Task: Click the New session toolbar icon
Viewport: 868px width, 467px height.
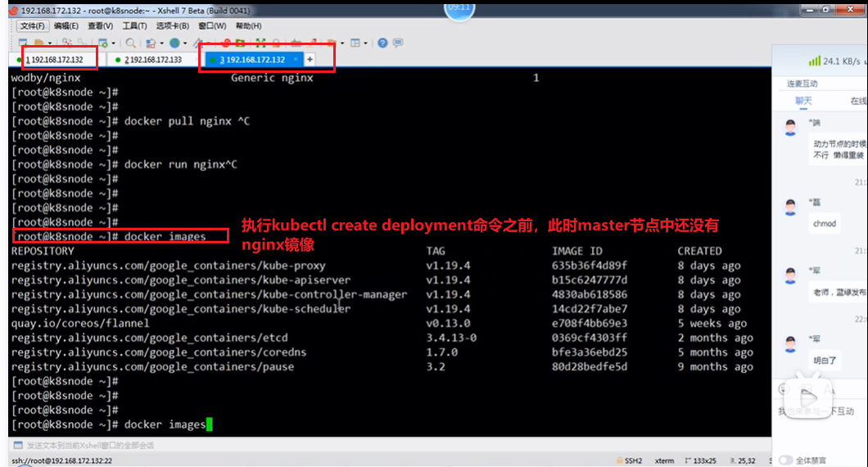Action: coord(23,43)
